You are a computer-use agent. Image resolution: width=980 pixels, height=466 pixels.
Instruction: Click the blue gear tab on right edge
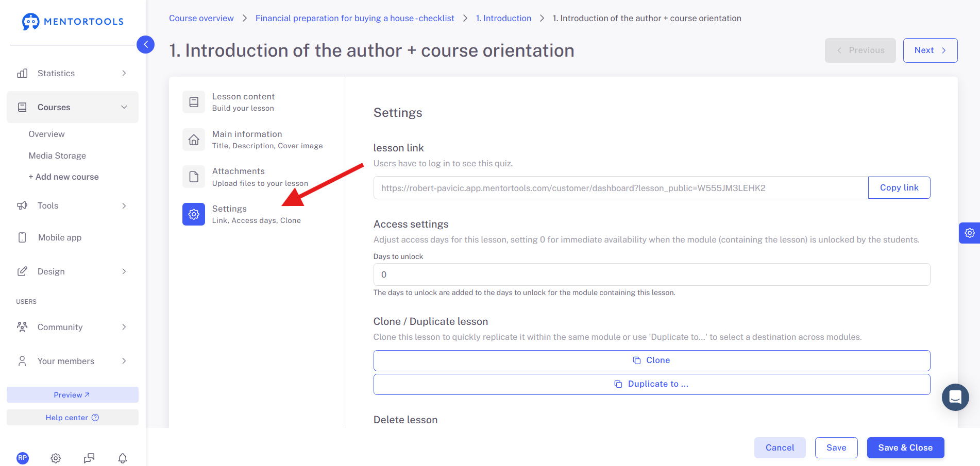click(969, 233)
